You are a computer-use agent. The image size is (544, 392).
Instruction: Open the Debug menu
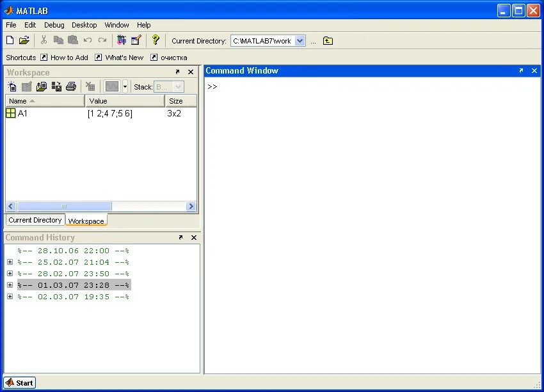click(54, 25)
